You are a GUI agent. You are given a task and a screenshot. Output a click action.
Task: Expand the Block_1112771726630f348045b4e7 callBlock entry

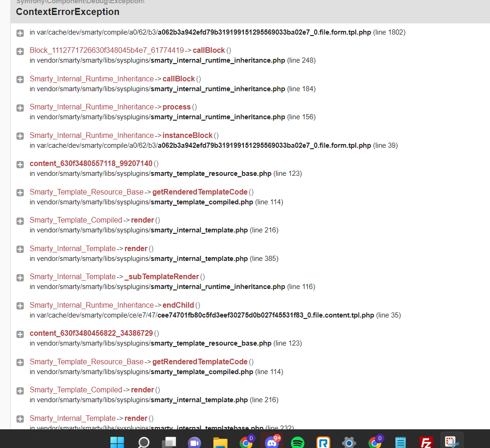[20, 51]
